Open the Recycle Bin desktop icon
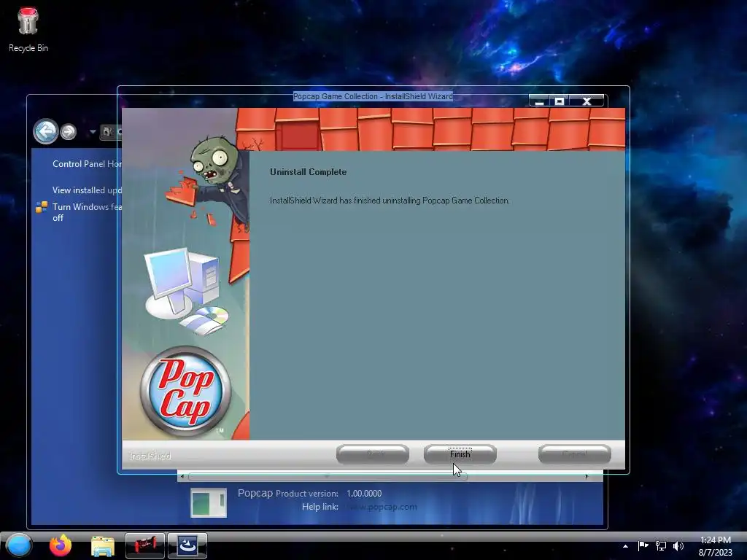The height and width of the screenshot is (560, 747). (28, 29)
